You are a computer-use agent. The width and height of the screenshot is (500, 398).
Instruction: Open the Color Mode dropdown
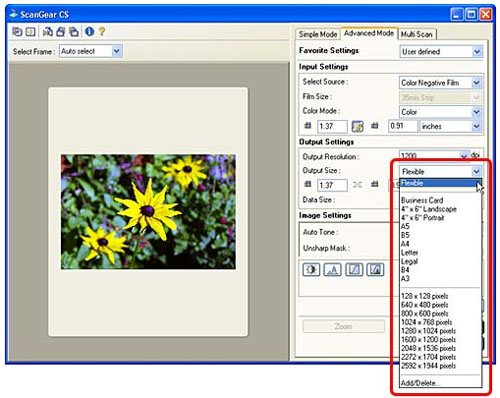click(x=441, y=112)
